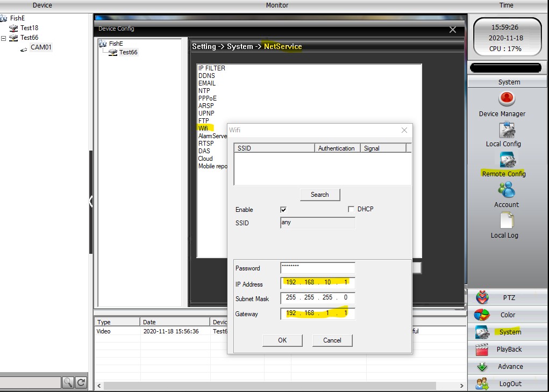
Task: Click the SSID input field
Action: click(x=318, y=223)
